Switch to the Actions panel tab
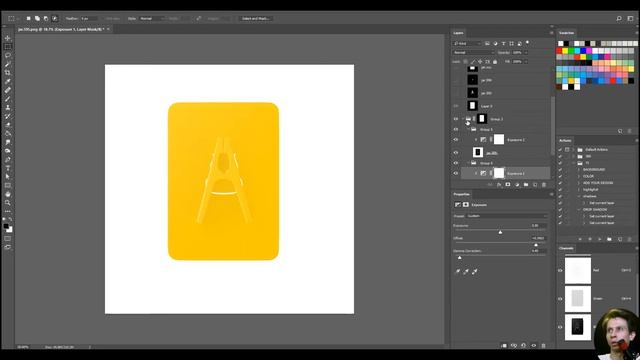 tap(565, 140)
